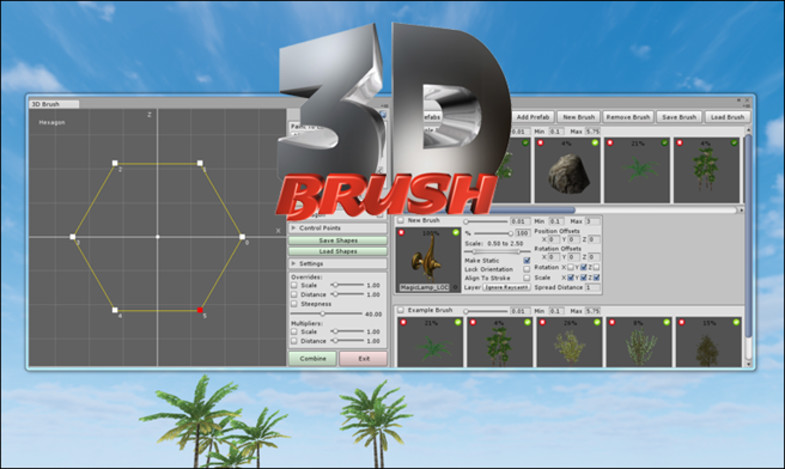Click the Load Shapes button
This screenshot has width=785, height=469.
tap(338, 251)
